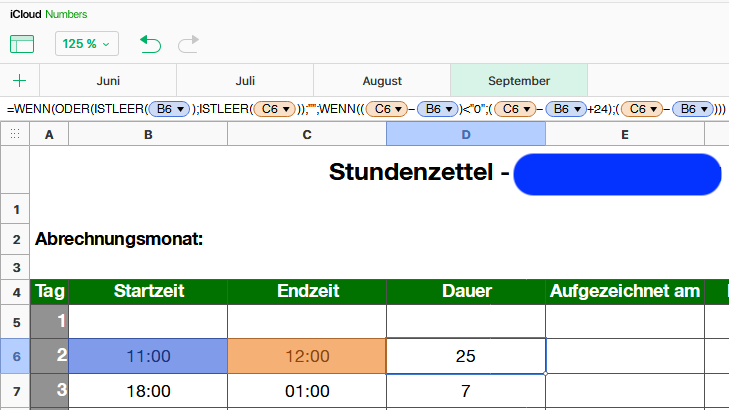The image size is (729, 410).
Task: Switch to the Juli sheet tab
Action: coord(245,81)
